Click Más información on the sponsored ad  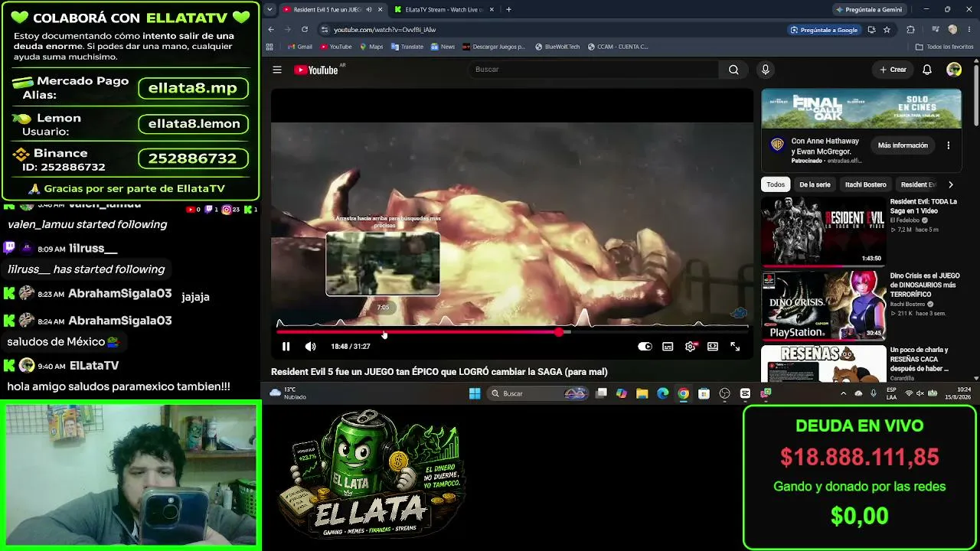click(x=903, y=145)
